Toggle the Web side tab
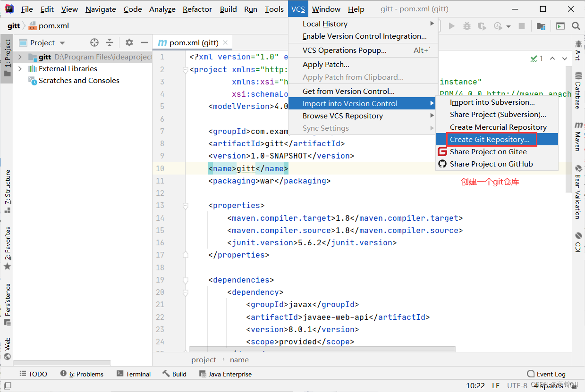Screen dimensions: 585x392 (x=7, y=349)
